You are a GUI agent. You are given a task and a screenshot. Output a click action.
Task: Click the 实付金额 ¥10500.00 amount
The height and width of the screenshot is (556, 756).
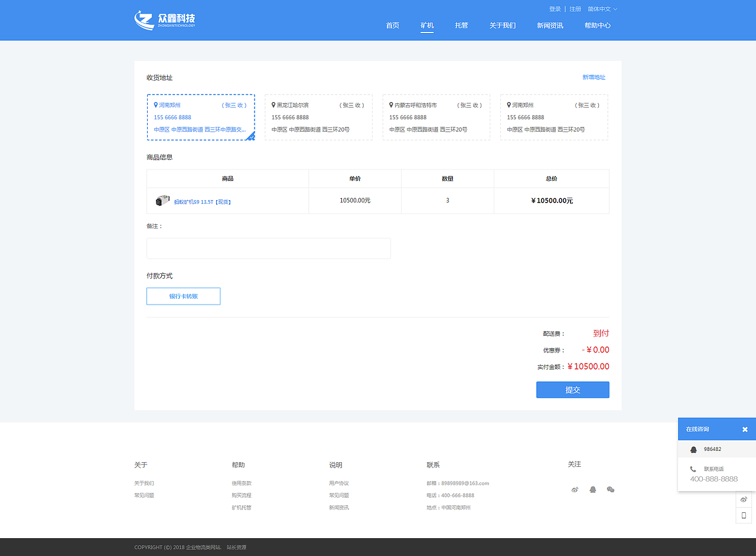coord(588,367)
